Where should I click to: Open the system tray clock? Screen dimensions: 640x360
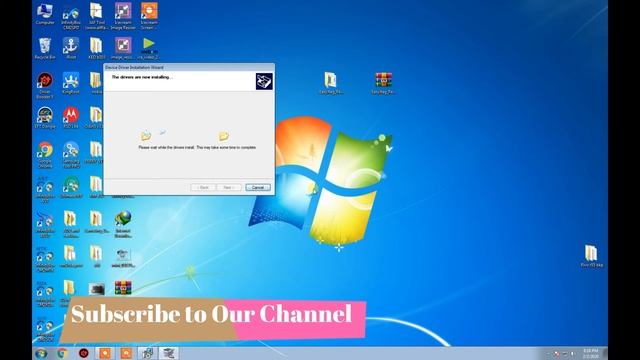pos(591,353)
